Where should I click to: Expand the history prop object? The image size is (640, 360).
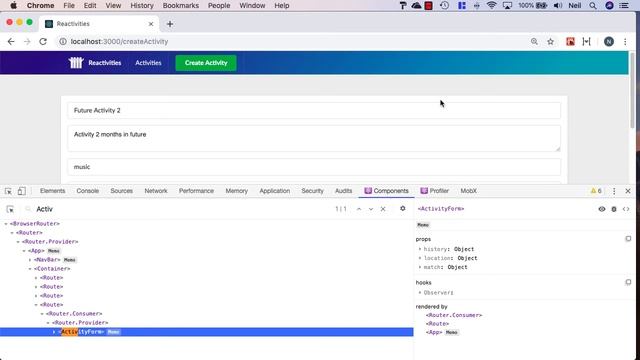point(420,249)
